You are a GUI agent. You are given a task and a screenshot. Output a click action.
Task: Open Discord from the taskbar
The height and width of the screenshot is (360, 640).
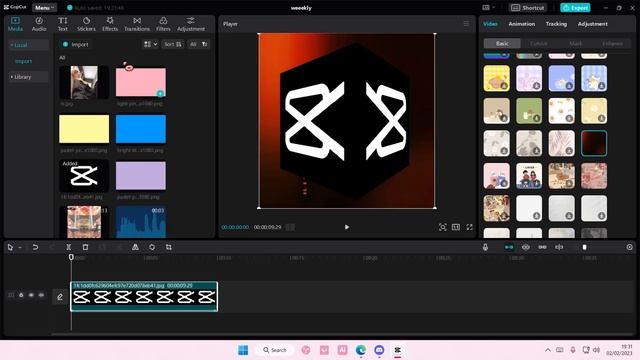[x=379, y=350]
